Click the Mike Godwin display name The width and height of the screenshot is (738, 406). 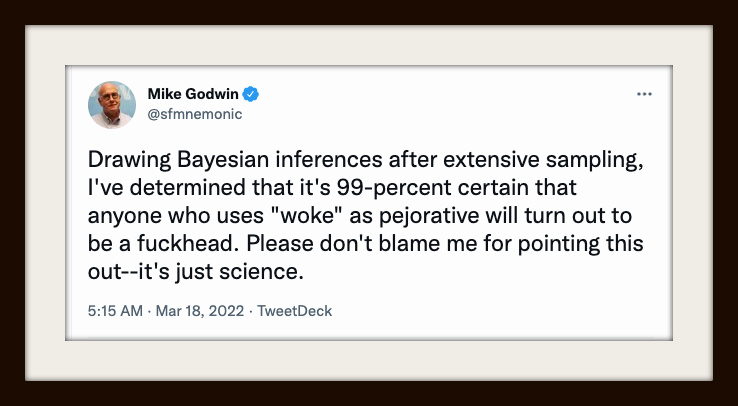click(x=193, y=94)
